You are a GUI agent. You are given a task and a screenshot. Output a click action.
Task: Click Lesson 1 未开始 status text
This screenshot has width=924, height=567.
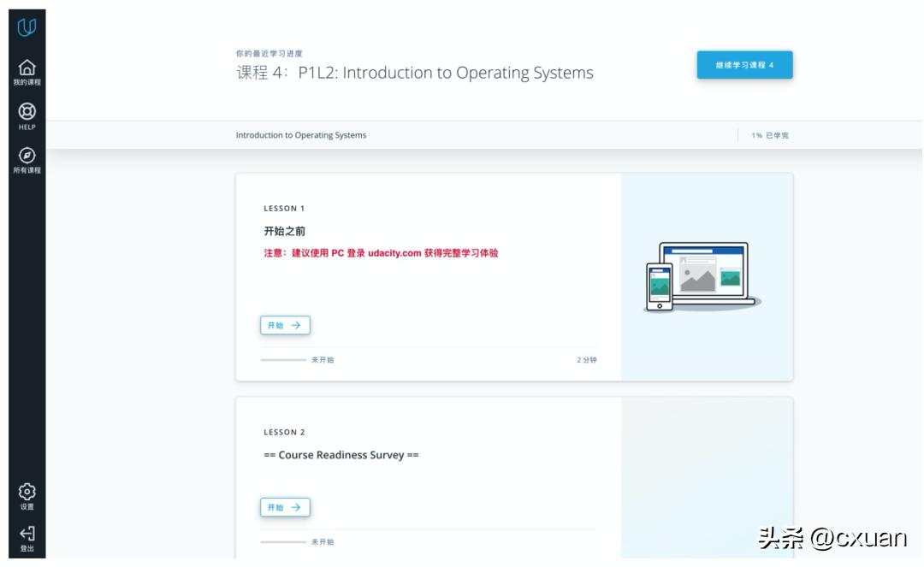(323, 360)
